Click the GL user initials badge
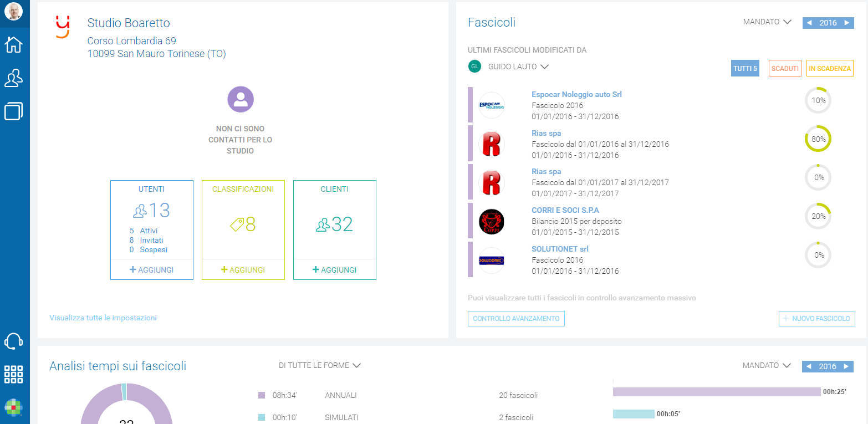This screenshot has width=868, height=424. pos(474,67)
